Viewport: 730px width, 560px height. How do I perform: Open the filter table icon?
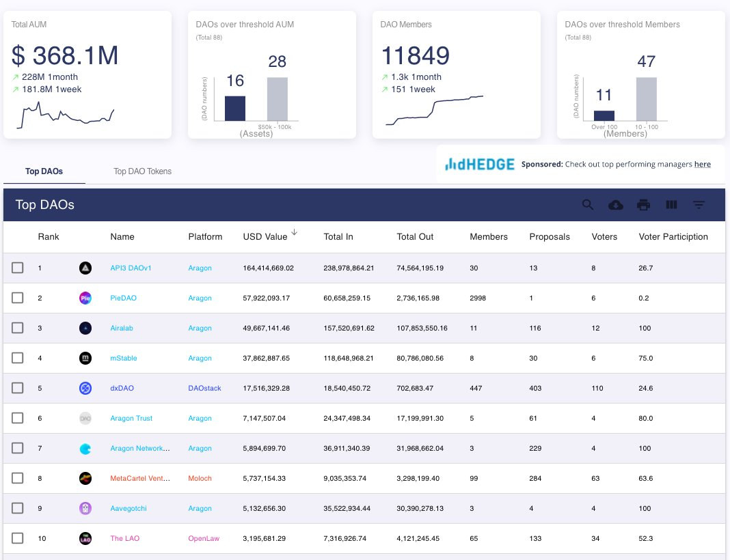tap(699, 205)
